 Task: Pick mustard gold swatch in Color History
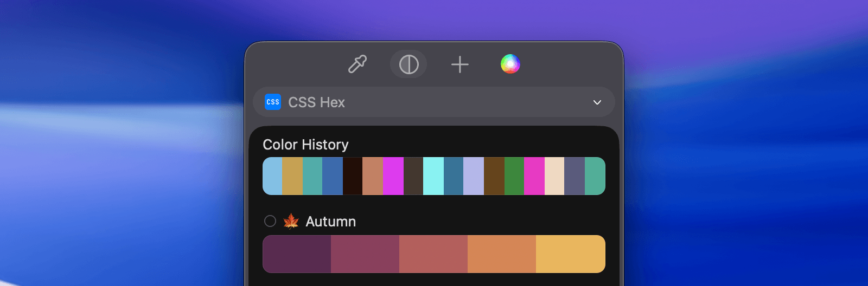tap(292, 176)
